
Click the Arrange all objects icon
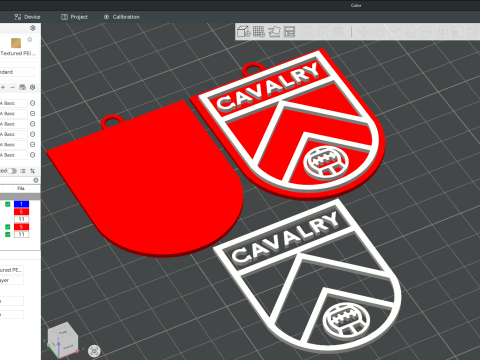pyautogui.click(x=290, y=32)
